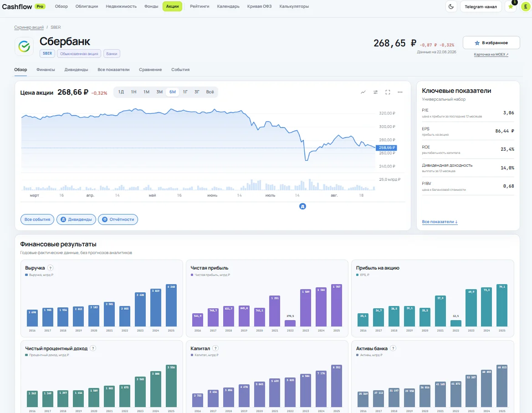This screenshot has height=413, width=532.
Task: Toggle Отчётности events filter
Action: click(118, 219)
